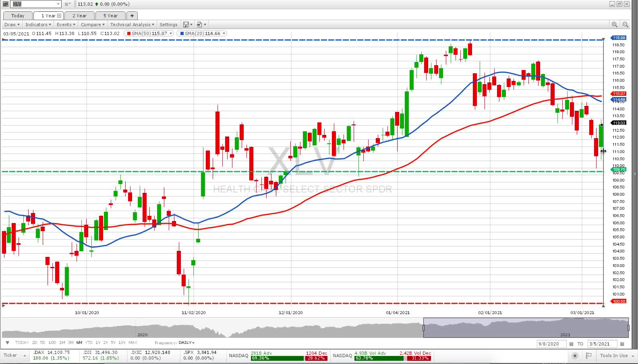The image size is (638, 364).
Task: Open the SMA(20) indicator dropdown
Action: coord(224,33)
